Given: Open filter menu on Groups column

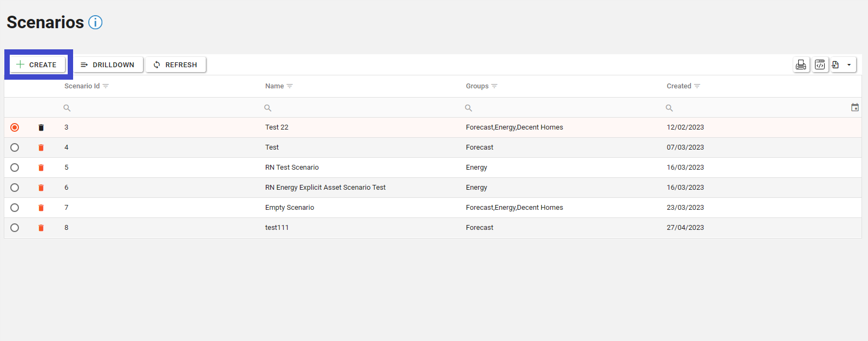Looking at the screenshot, I should click(x=494, y=86).
